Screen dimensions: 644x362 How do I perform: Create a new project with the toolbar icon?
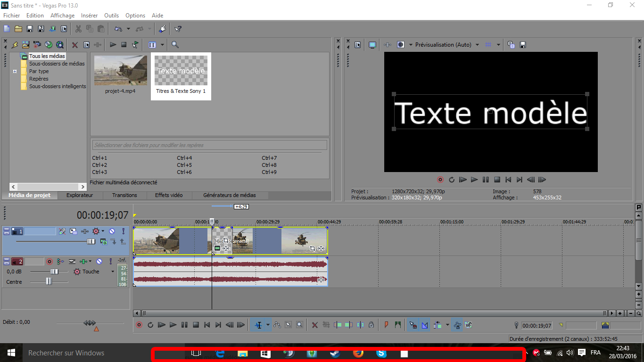(7, 29)
